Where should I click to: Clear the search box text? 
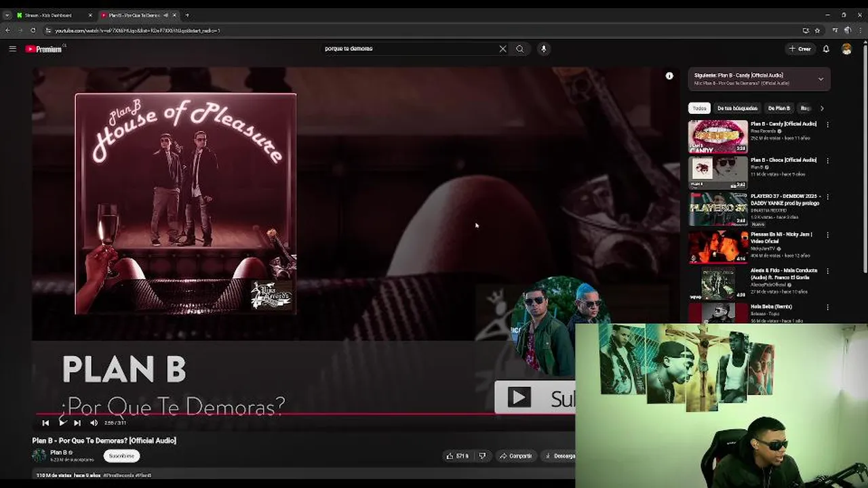coord(502,49)
